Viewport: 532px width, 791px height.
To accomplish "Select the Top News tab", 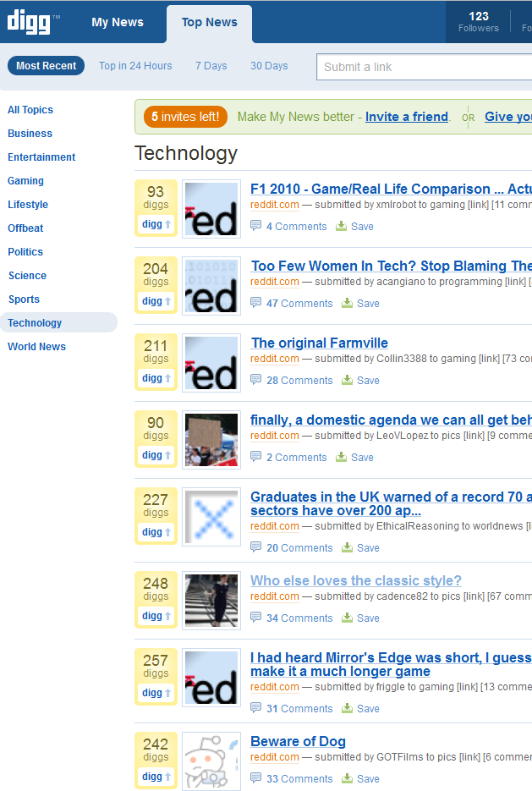I will click(x=209, y=22).
